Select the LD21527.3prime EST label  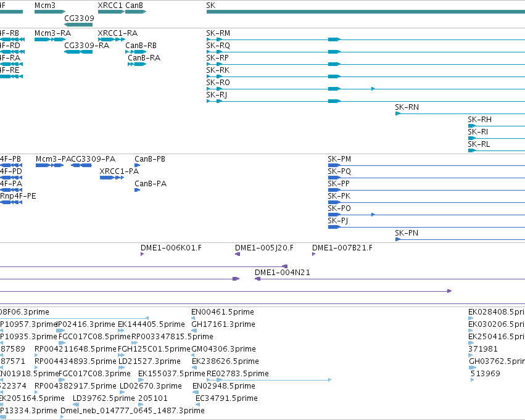[150, 361]
